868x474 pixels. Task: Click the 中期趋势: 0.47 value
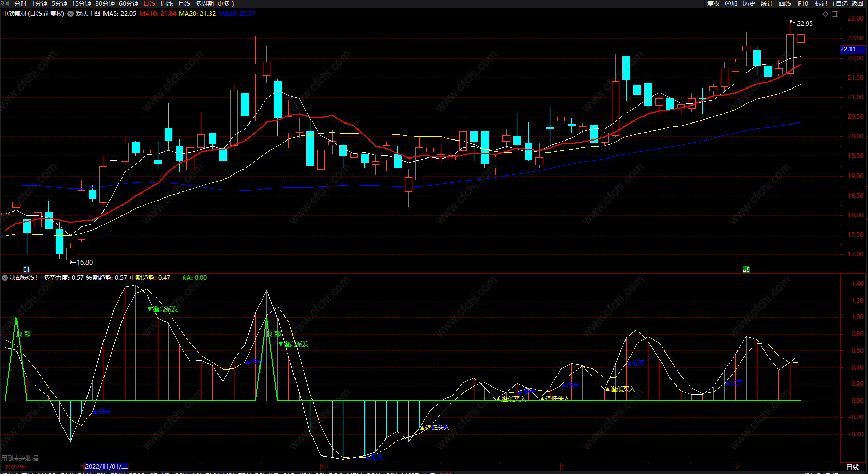point(150,278)
